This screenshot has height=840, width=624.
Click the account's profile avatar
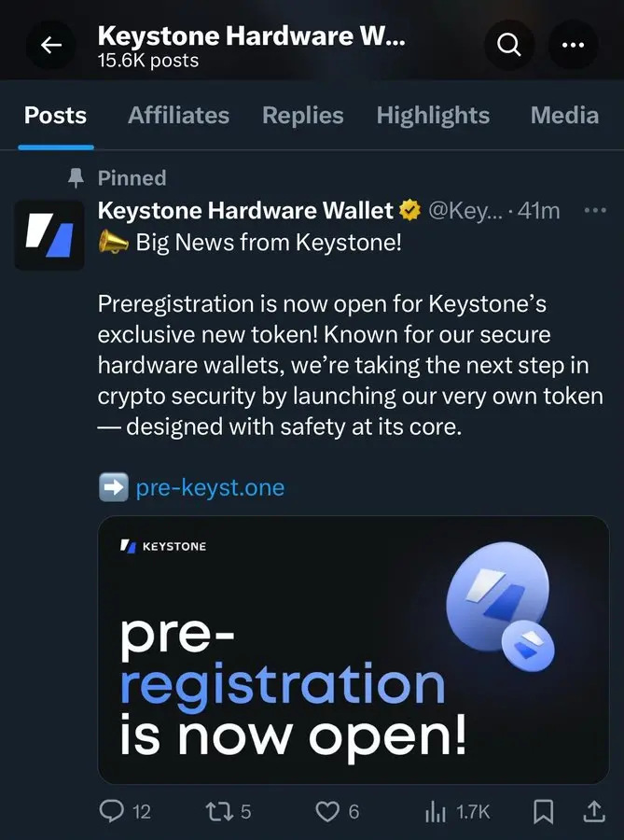coord(49,235)
